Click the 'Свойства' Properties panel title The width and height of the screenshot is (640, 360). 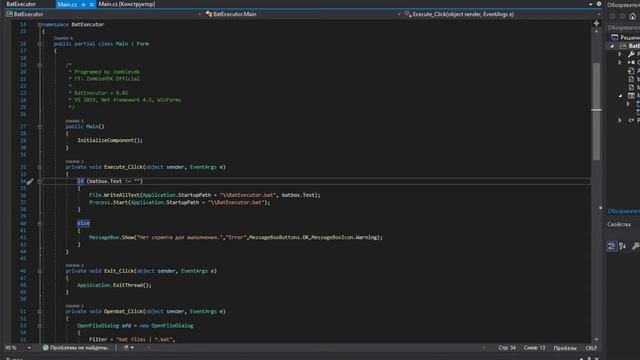619,224
